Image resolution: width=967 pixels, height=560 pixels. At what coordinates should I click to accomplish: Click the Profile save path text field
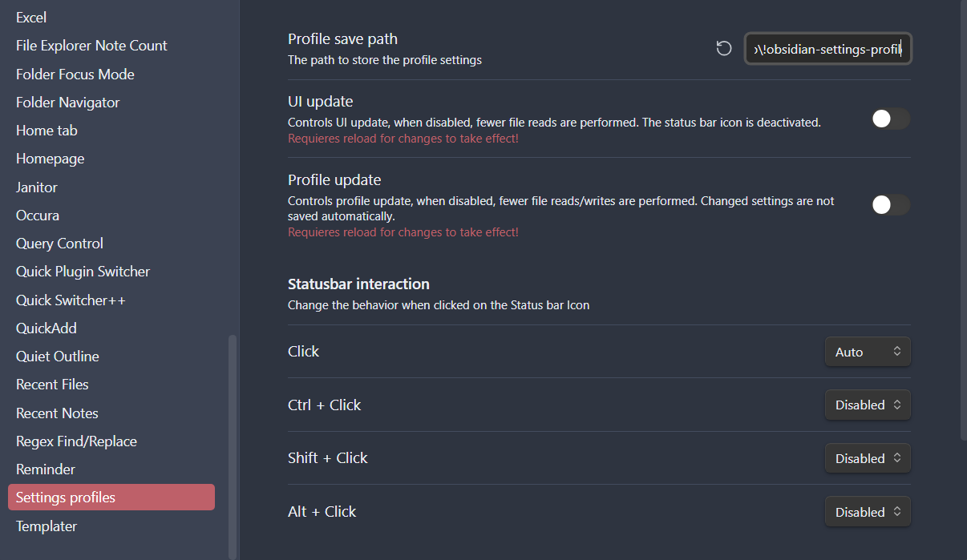point(827,49)
